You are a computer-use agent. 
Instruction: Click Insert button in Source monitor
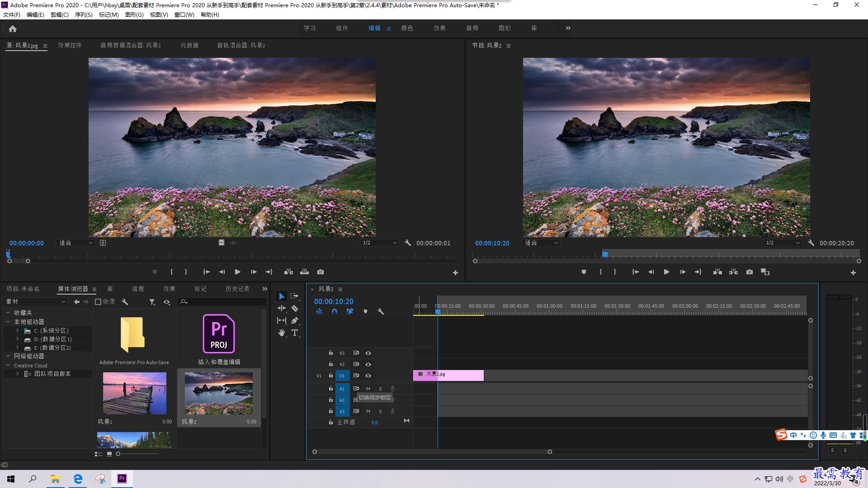288,272
